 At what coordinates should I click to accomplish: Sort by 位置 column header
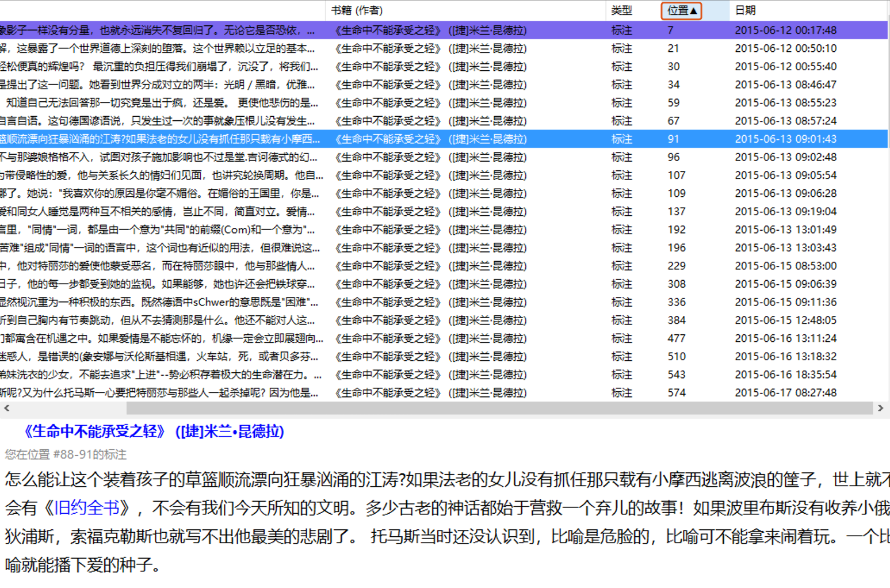point(681,10)
